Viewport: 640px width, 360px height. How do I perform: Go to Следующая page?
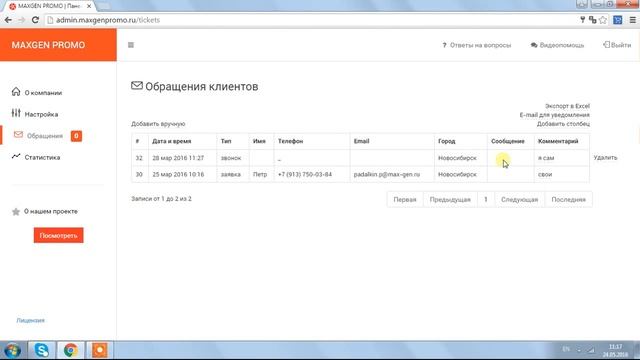520,200
